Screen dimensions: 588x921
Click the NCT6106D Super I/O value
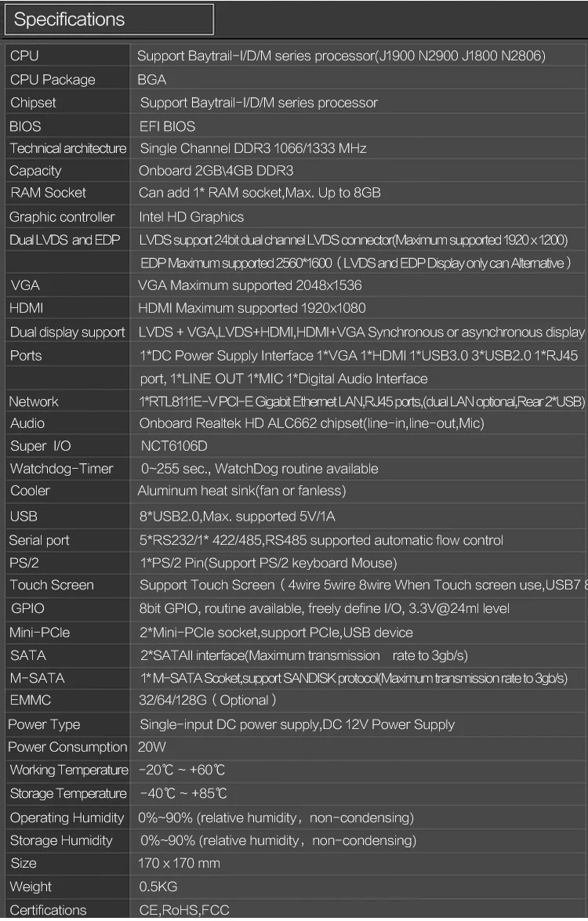coord(174,446)
